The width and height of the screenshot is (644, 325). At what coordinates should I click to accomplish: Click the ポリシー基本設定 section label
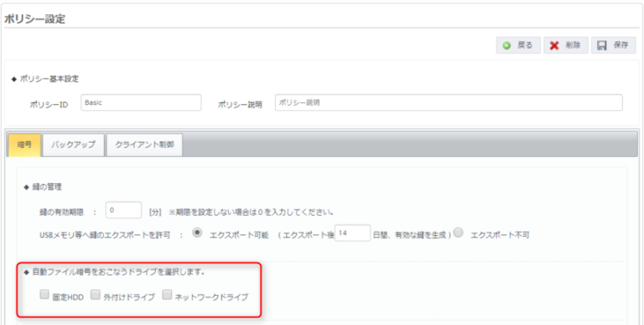pos(49,80)
